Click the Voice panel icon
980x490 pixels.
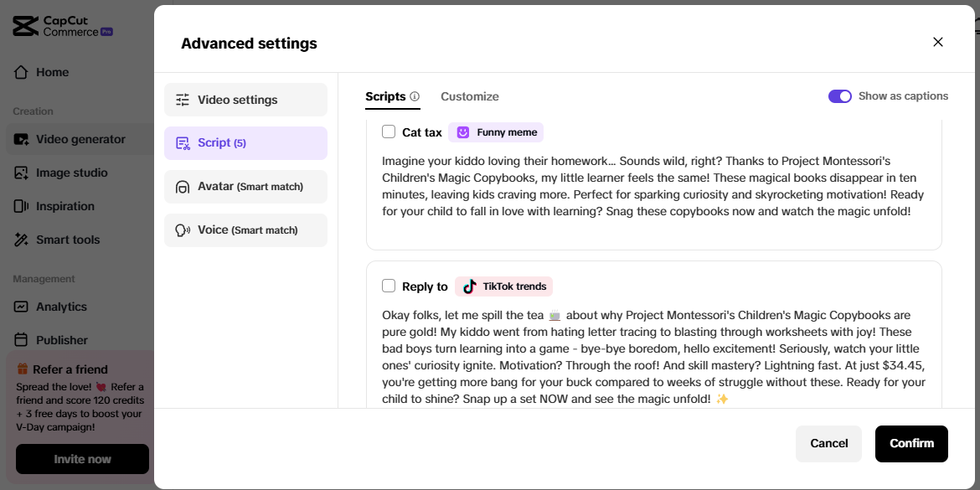(183, 230)
